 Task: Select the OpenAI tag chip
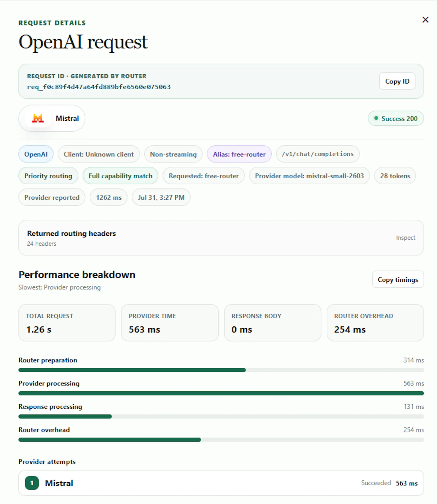tap(36, 154)
